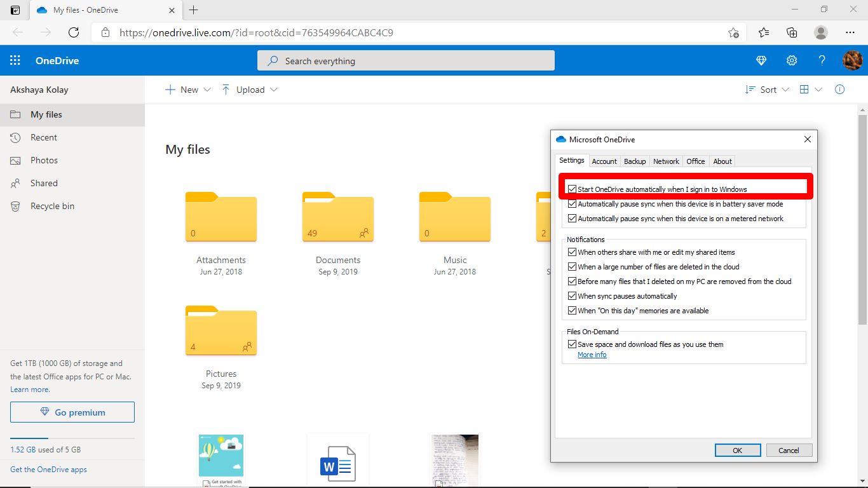Open OneDrive settings gear in header

coord(792,61)
